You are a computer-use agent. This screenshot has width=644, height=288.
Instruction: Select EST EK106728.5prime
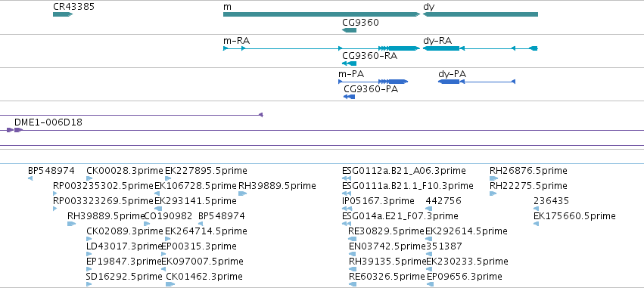pyautogui.click(x=195, y=186)
